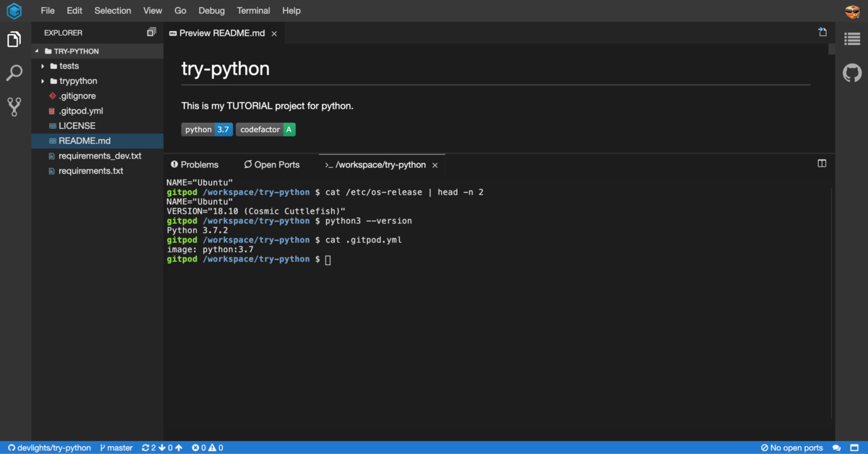Click the python 3.7 badge
Screen dimensions: 868x454
point(207,130)
